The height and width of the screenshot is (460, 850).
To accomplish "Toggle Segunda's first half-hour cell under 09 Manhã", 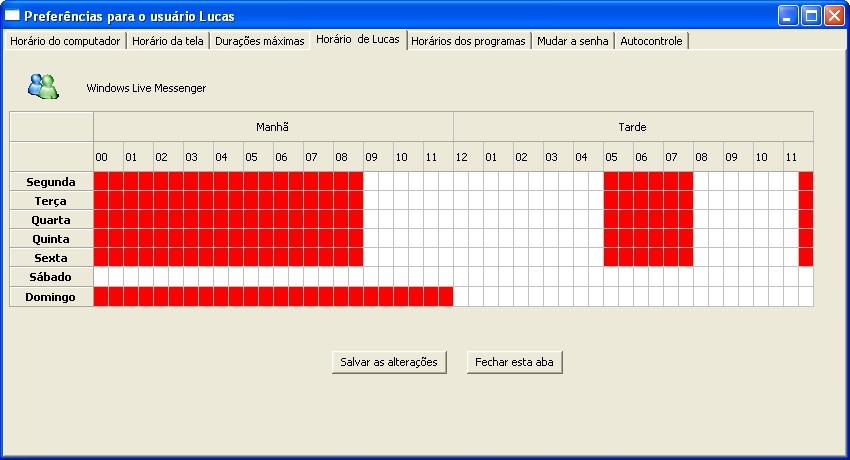I will click(371, 182).
